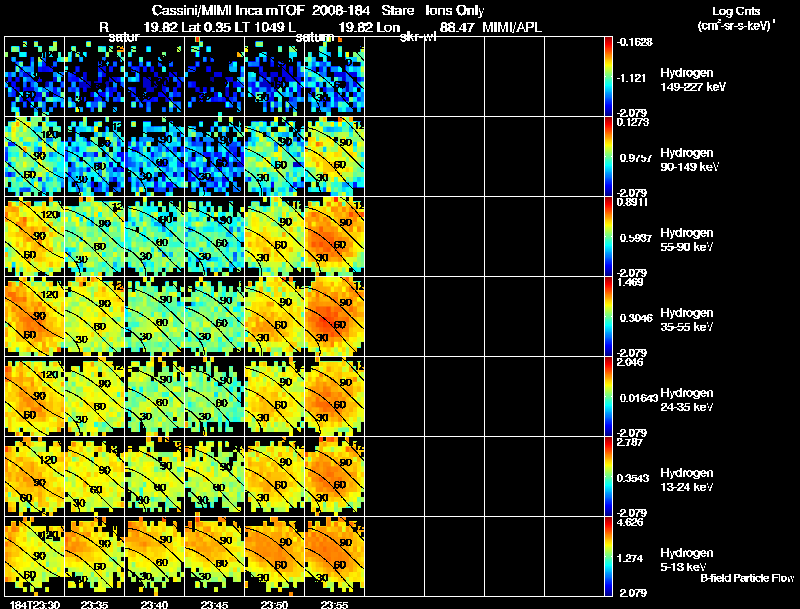
Task: Select the '0.1273' color scale value
Action: click(633, 122)
